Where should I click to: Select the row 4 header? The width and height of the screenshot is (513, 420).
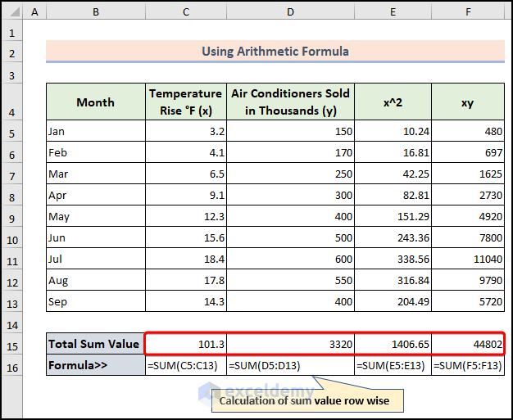pos(11,102)
